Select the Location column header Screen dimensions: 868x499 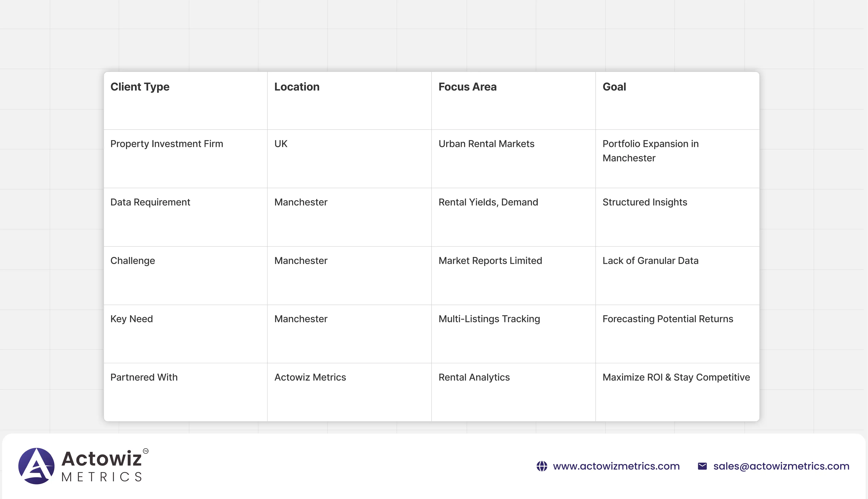point(297,87)
